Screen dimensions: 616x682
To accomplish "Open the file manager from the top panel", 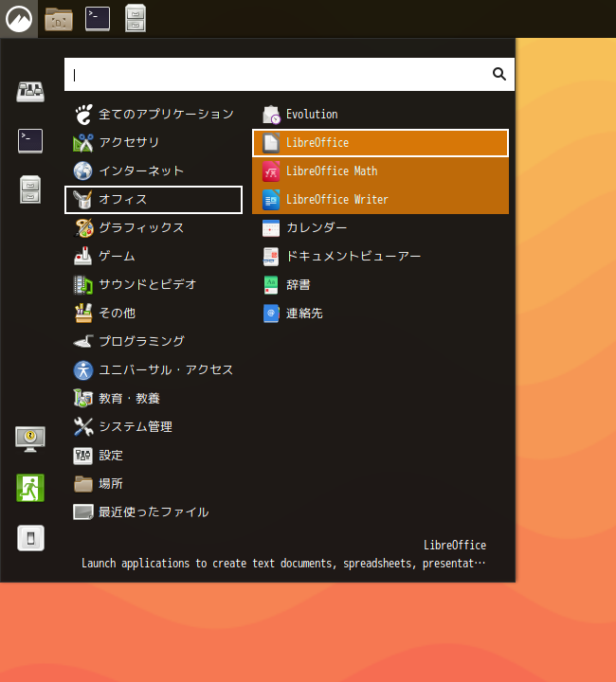I will click(x=59, y=19).
